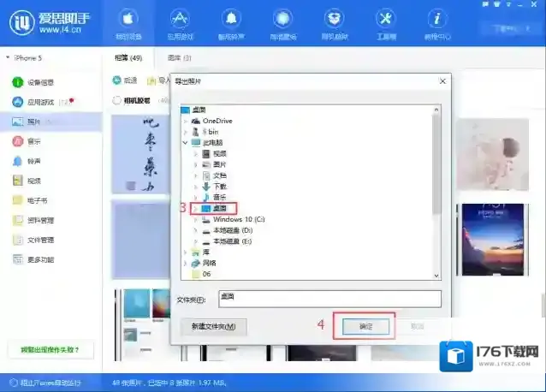Image resolution: width=546 pixels, height=392 pixels.
Task: Open the 酷炫铃声 bell icon in top navigation
Action: (231, 19)
